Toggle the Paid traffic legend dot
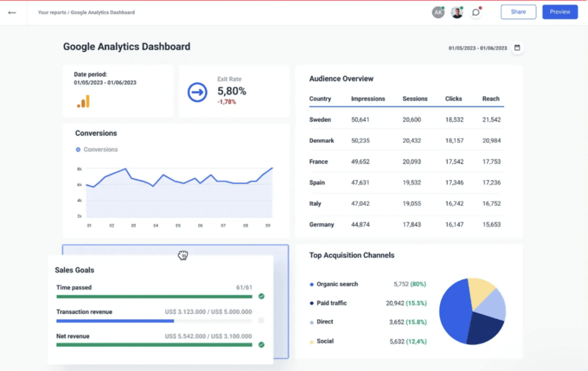The width and height of the screenshot is (588, 371). (x=311, y=303)
